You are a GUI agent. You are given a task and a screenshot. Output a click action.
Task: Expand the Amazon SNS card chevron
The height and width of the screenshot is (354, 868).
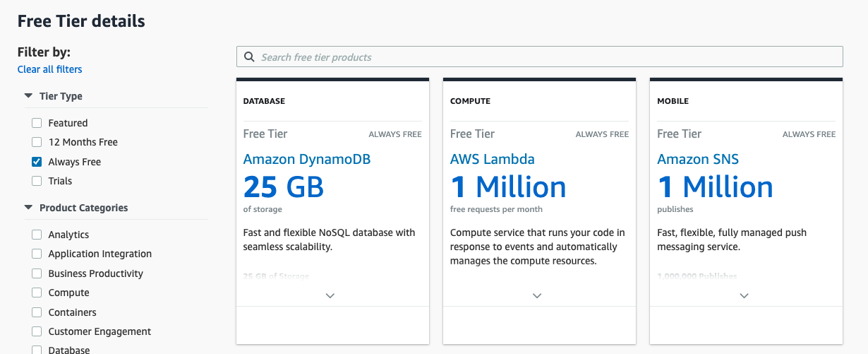pyautogui.click(x=744, y=296)
